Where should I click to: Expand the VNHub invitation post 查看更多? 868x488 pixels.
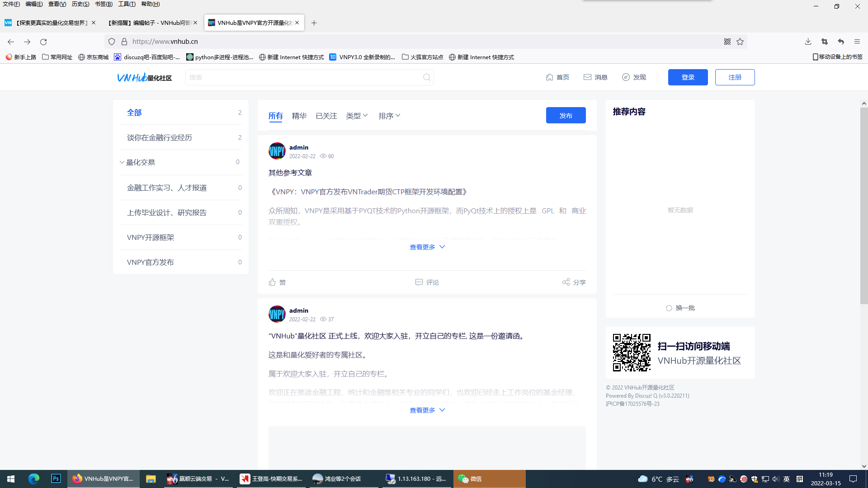click(427, 410)
